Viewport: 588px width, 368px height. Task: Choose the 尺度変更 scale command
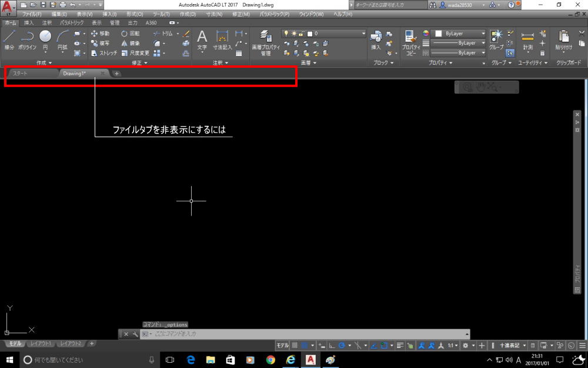tap(135, 53)
